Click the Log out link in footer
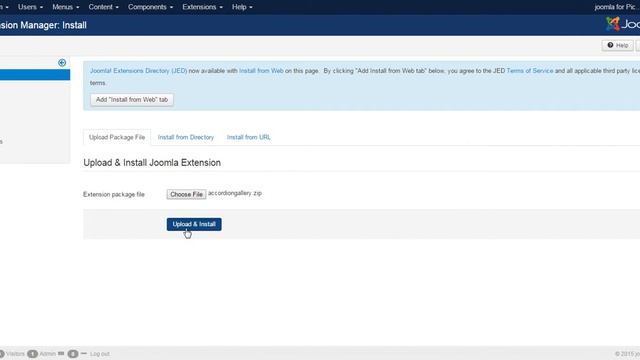The height and width of the screenshot is (360, 640). pyautogui.click(x=100, y=354)
